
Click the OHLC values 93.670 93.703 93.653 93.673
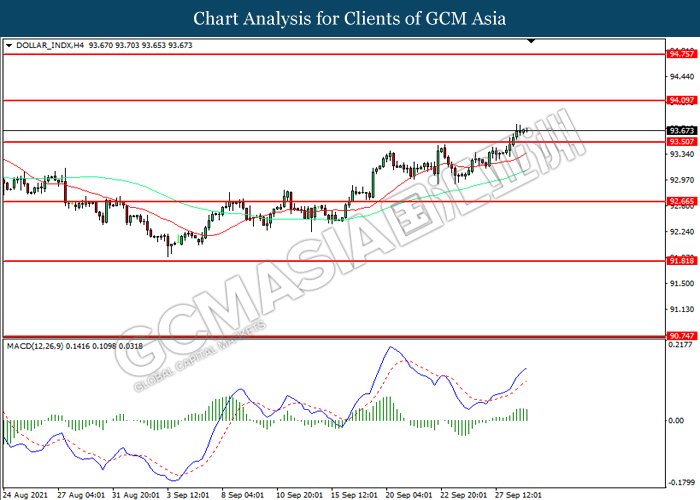[141, 45]
